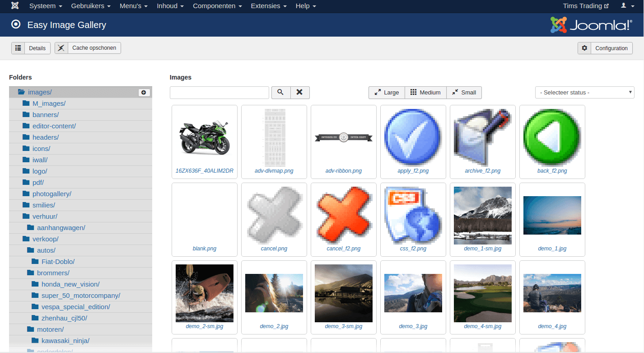Click the Joomla! brand logo
Image resolution: width=644 pixels, height=353 pixels.
[591, 25]
